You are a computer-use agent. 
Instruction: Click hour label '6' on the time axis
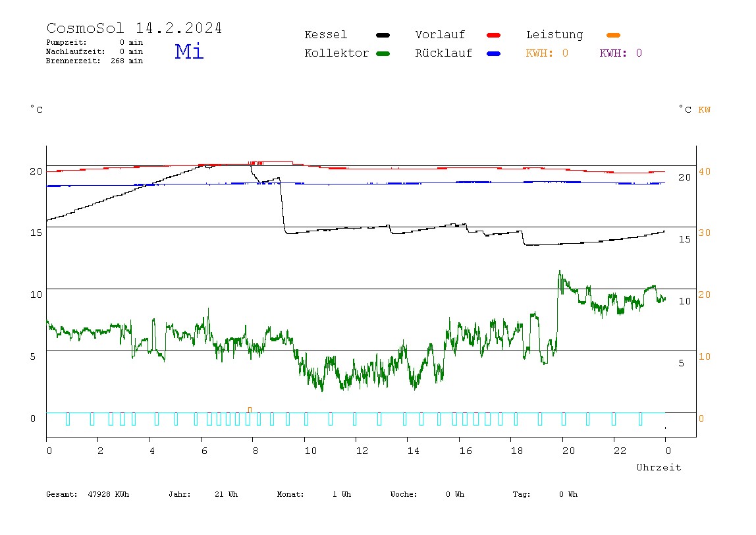coord(204,451)
